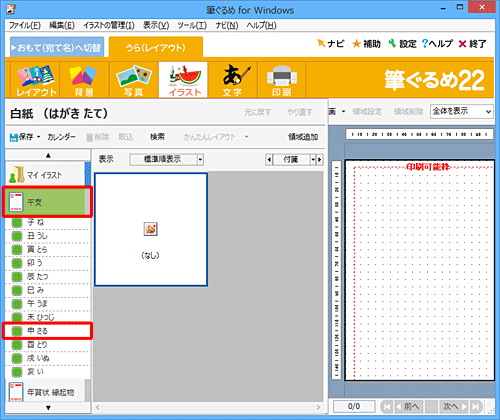
Task: Click the left arrow beside 付箋
Action: click(x=269, y=160)
